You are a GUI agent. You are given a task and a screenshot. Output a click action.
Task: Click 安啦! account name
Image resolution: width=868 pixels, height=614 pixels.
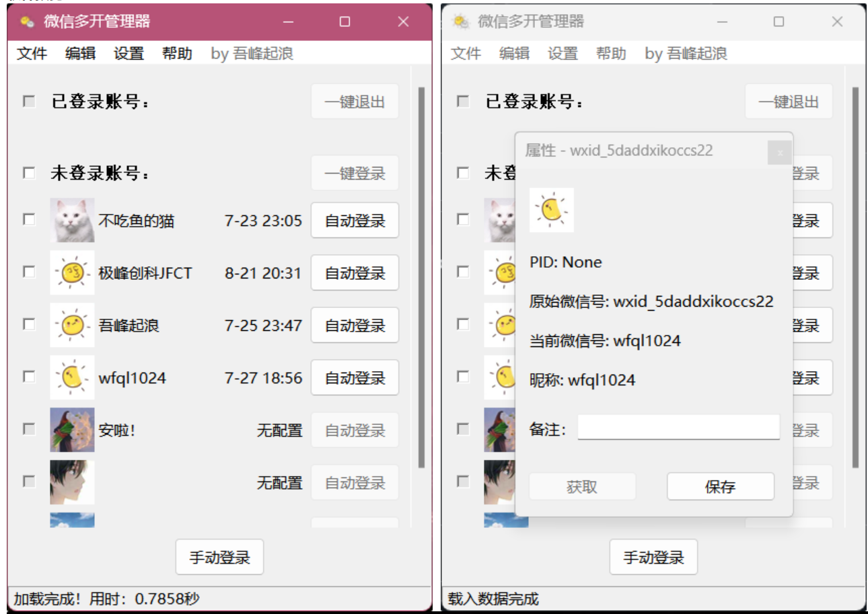coord(117,430)
